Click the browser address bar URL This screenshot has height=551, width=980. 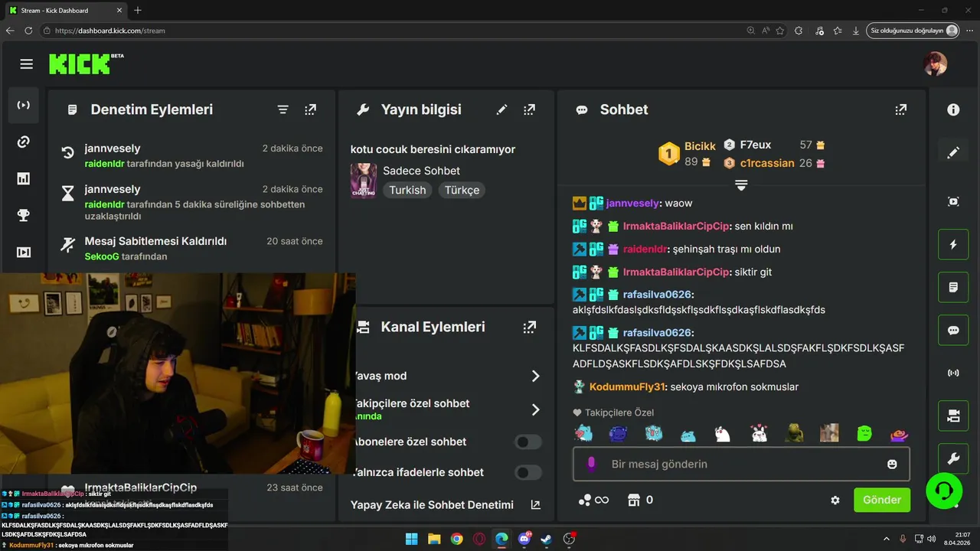point(110,31)
